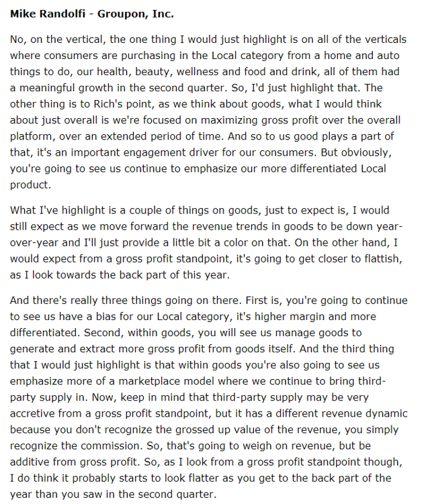This screenshot has width=430, height=504.
Task: Click 'third-party supply may be very' text
Action: (x=290, y=397)
